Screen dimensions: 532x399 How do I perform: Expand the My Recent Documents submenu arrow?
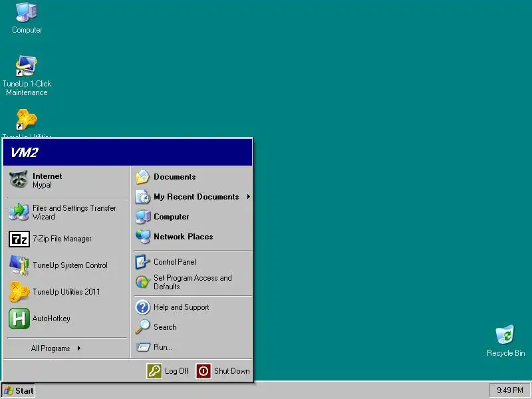(x=249, y=197)
